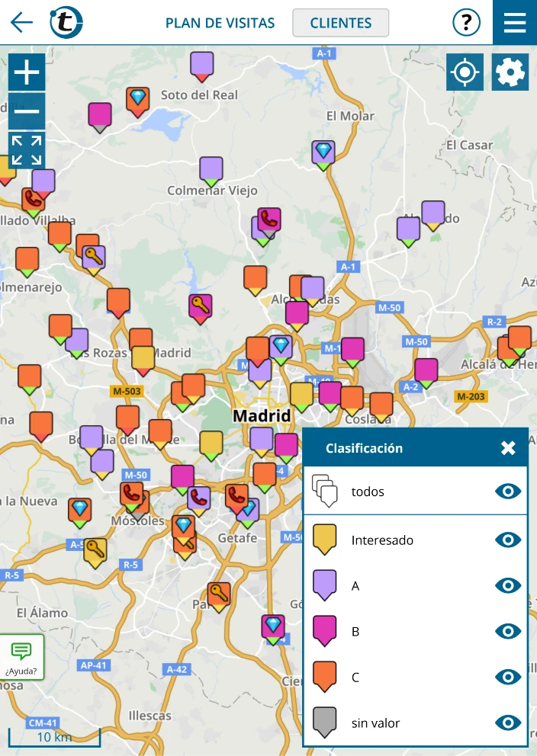Toggle visibility of all classifications
The width and height of the screenshot is (537, 756).
(508, 492)
